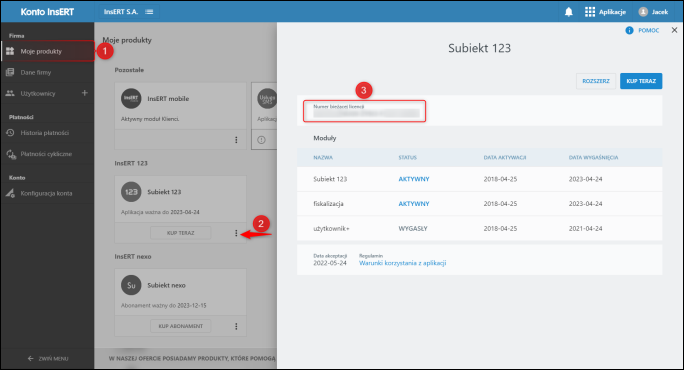This screenshot has height=370, width=684.
Task: Open Warunki korzystania z aplikacji link
Action: (402, 263)
